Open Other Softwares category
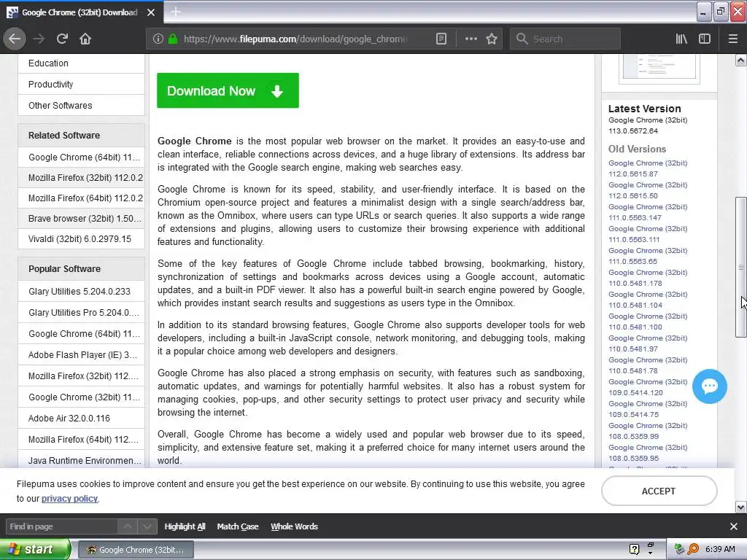 [82, 105]
